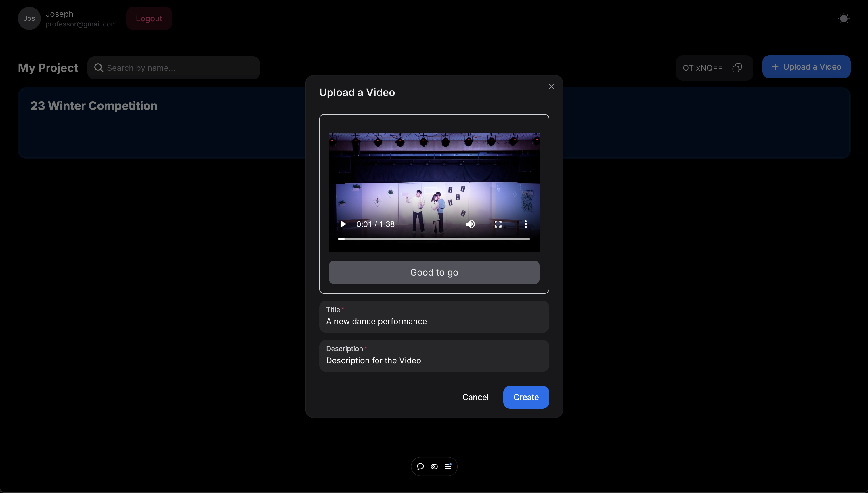Viewport: 868px width, 493px height.
Task: Click the screen recording icon in bottom dock
Action: (x=434, y=466)
